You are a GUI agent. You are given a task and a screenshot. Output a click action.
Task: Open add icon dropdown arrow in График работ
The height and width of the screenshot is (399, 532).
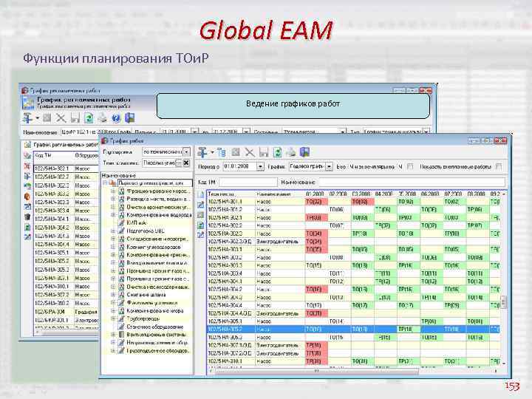[212, 152]
